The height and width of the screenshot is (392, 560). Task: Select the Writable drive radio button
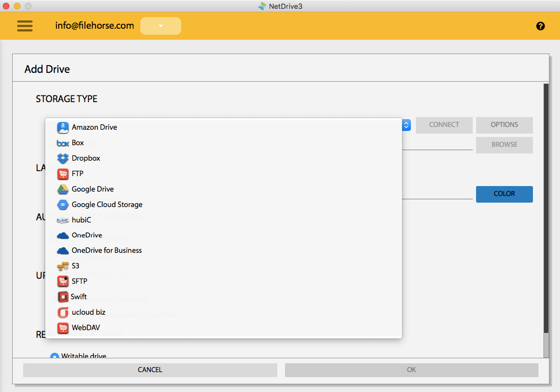coord(54,356)
